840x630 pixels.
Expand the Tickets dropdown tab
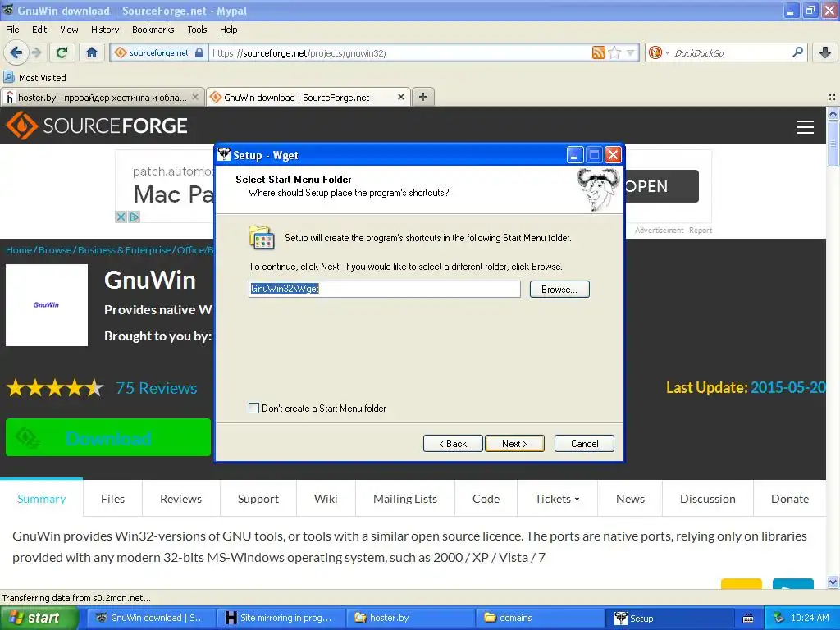[557, 499]
